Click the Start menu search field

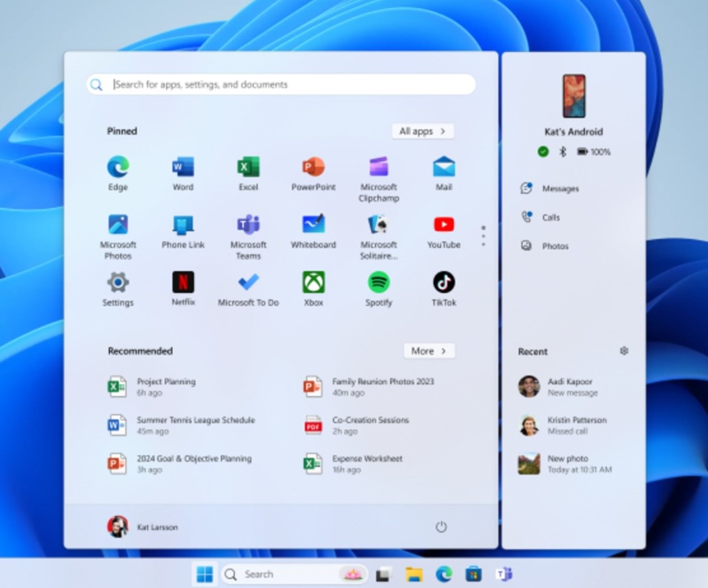tap(281, 84)
